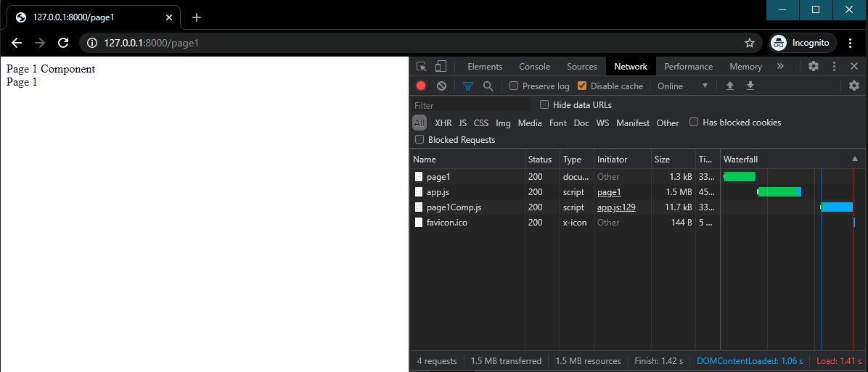The image size is (868, 372).
Task: Check Blocked Requests
Action: [419, 140]
